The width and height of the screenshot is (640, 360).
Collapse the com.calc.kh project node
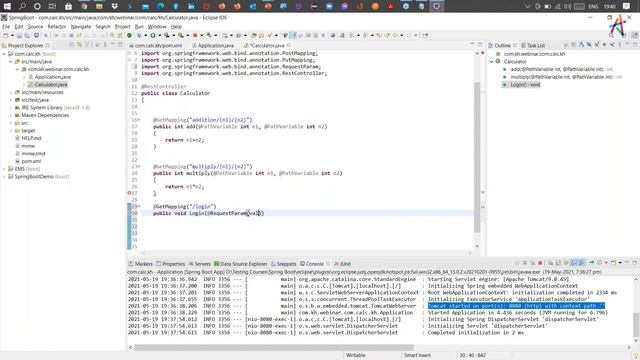pyautogui.click(x=4, y=54)
